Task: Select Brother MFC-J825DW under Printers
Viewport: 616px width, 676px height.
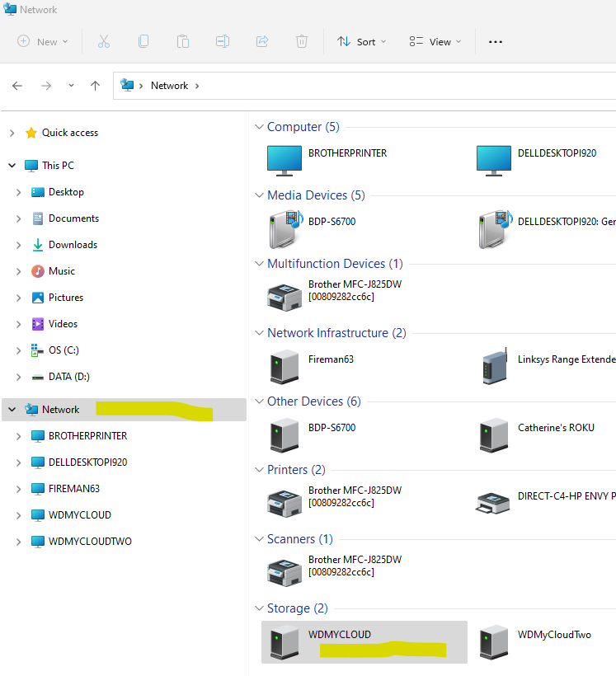Action: pyautogui.click(x=284, y=503)
